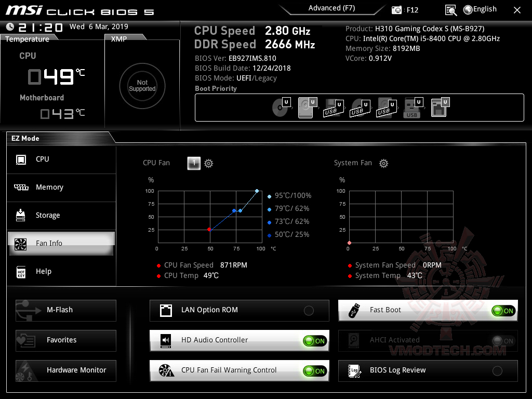
Task: Click the LAN Option ROM chip icon
Action: [166, 311]
